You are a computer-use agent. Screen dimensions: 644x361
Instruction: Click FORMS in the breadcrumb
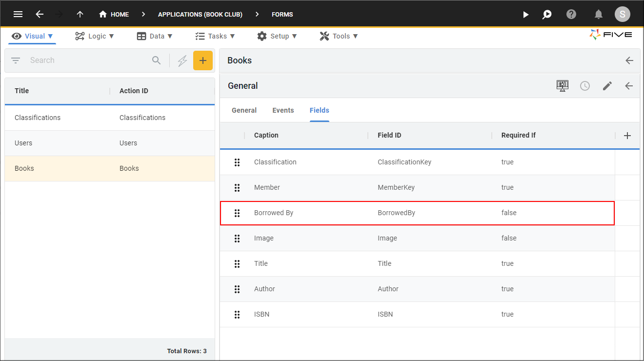tap(282, 14)
